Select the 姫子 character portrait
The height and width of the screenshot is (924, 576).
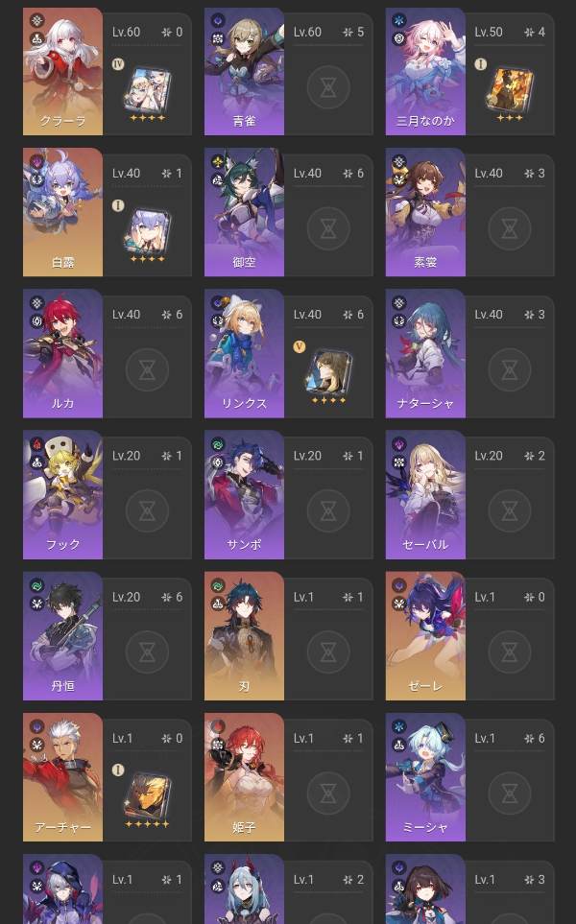(x=244, y=777)
